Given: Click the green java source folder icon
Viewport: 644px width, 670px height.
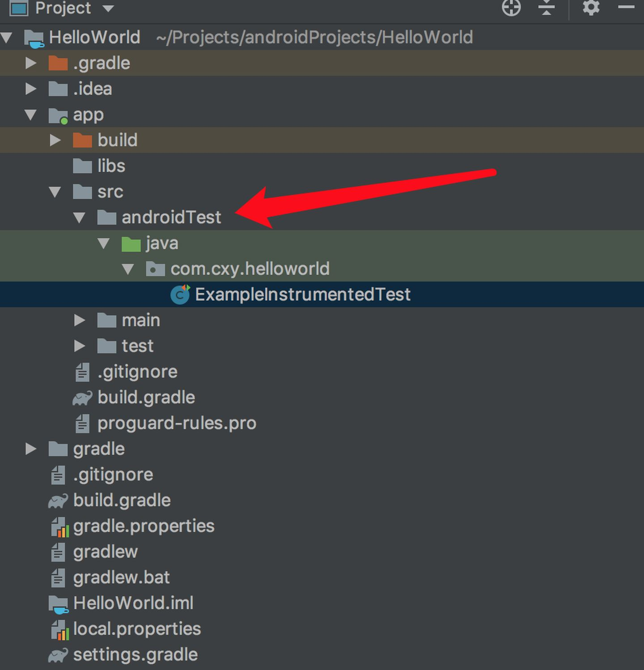Looking at the screenshot, I should tap(131, 244).
